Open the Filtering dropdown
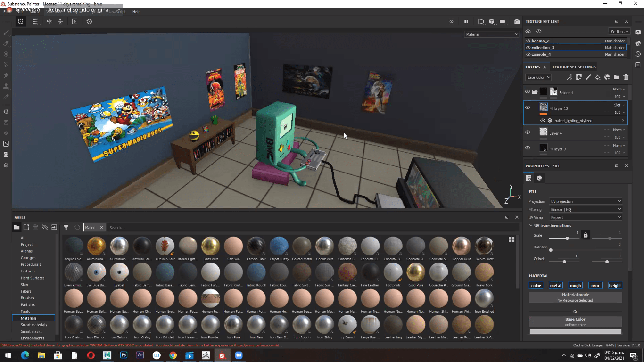The image size is (644, 362). [586, 209]
